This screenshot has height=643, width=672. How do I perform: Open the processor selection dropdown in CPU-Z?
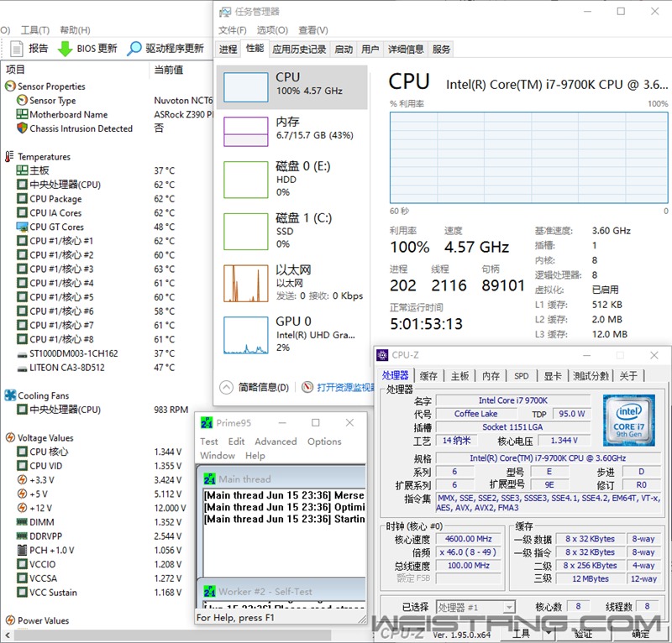click(x=509, y=607)
